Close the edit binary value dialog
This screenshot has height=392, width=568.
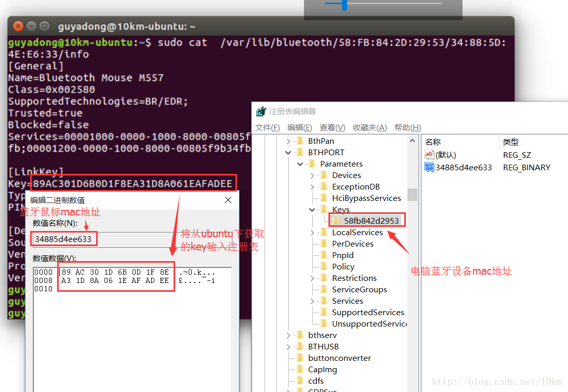pyautogui.click(x=228, y=200)
